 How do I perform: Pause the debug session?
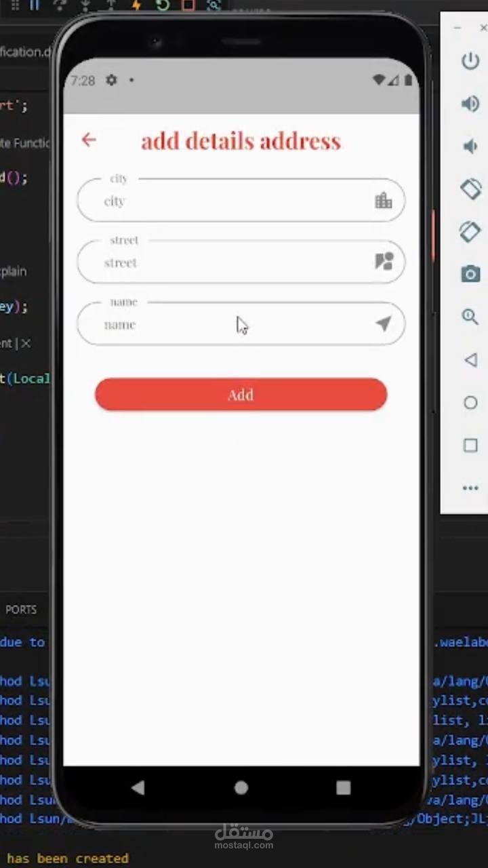(34, 5)
